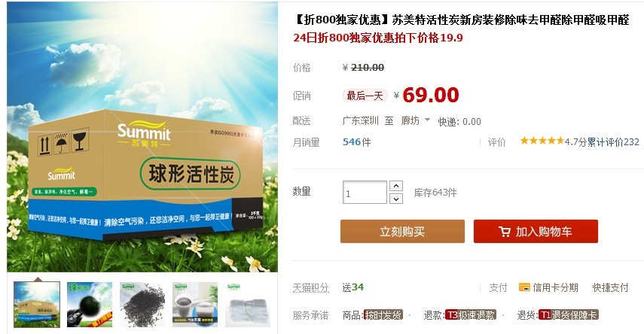Click the 快捷支付 payment link

point(610,287)
